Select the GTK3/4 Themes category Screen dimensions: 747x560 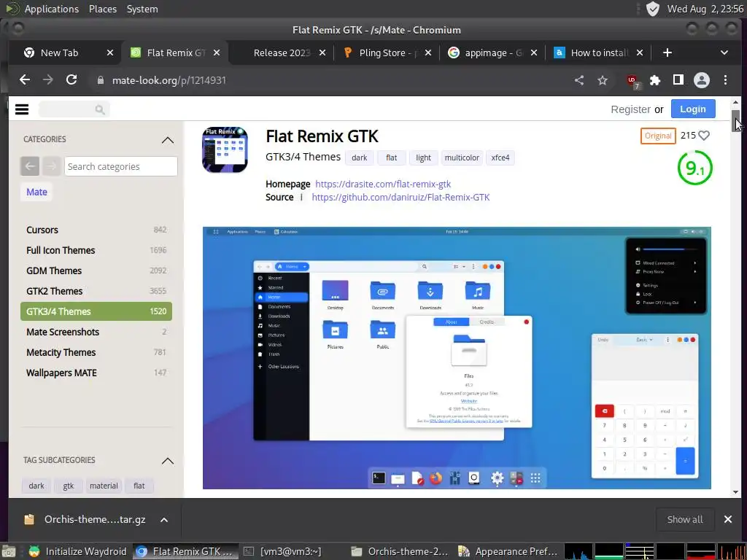click(x=96, y=311)
